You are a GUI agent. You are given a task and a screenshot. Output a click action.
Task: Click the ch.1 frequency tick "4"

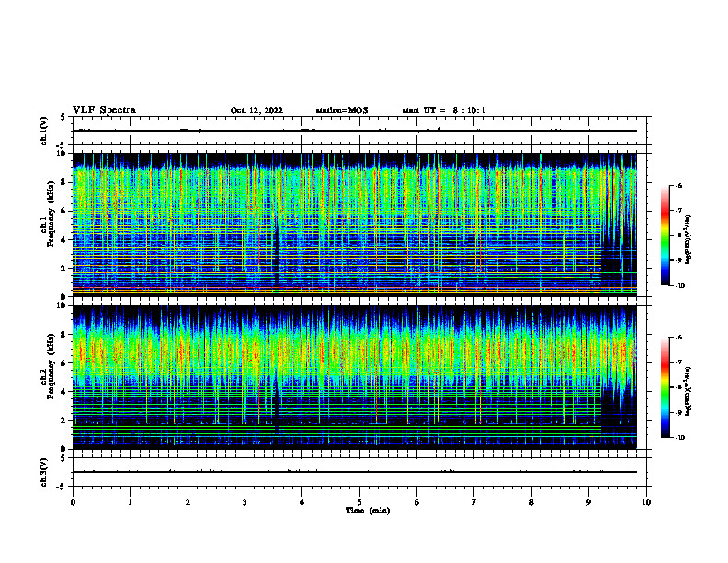63,240
